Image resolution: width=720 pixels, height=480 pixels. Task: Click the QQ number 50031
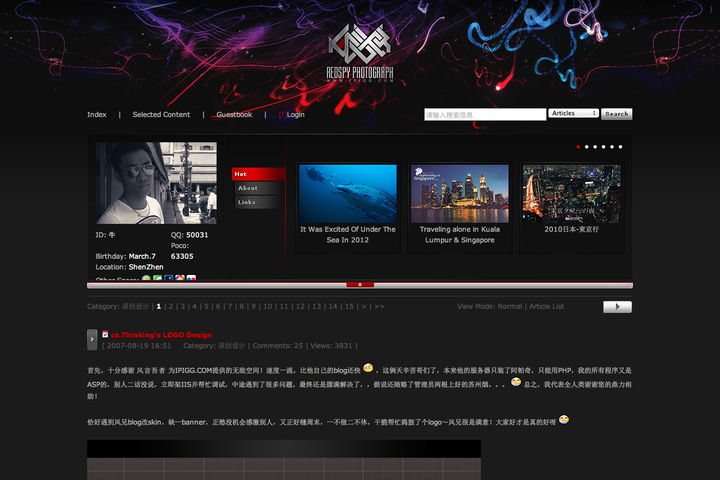point(197,235)
